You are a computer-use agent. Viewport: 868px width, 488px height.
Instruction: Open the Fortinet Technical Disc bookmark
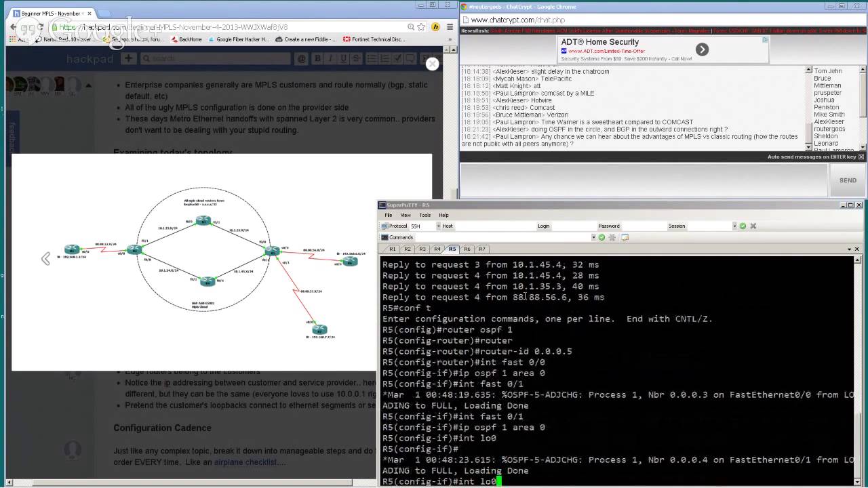pos(374,39)
